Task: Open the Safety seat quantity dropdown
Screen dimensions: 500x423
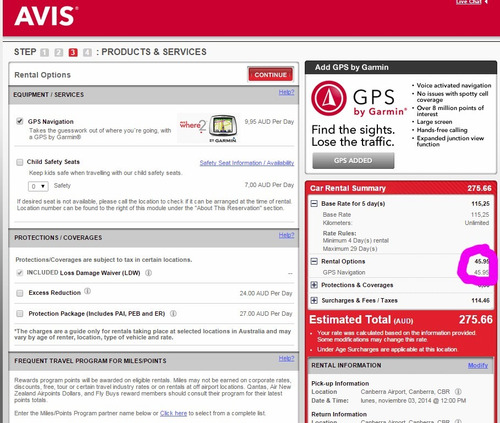Action: coord(38,186)
